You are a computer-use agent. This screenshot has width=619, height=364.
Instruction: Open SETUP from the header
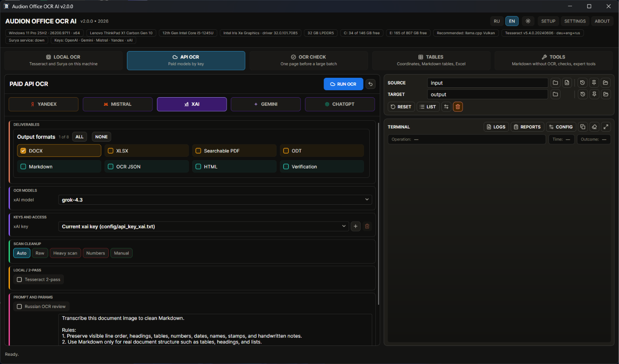pos(548,21)
